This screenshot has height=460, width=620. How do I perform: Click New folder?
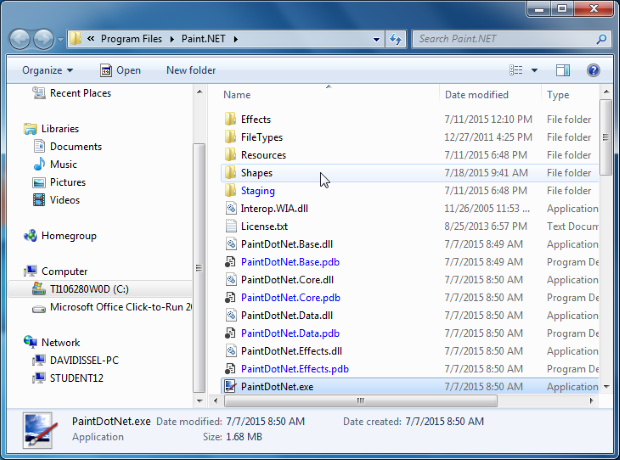point(191,70)
